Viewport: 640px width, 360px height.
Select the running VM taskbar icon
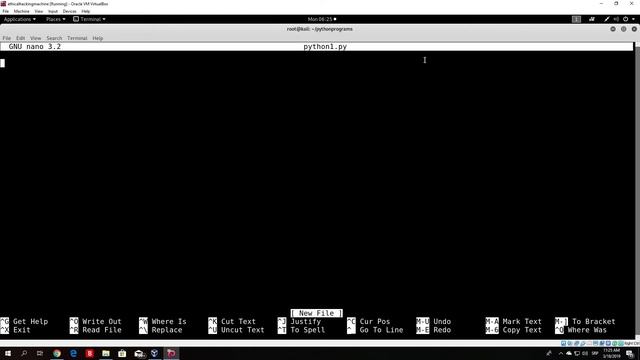coord(171,353)
